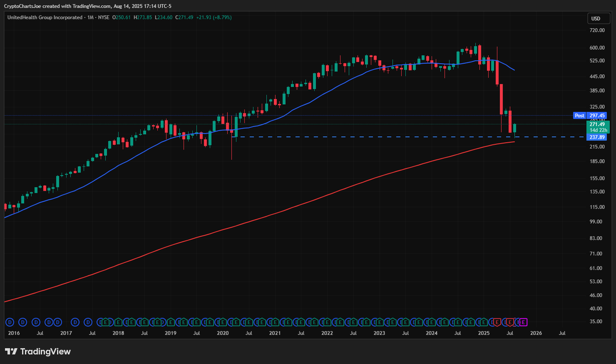Screen dimensions: 616x364
Task: Click the 720.00 price axis label
Action: point(597,30)
